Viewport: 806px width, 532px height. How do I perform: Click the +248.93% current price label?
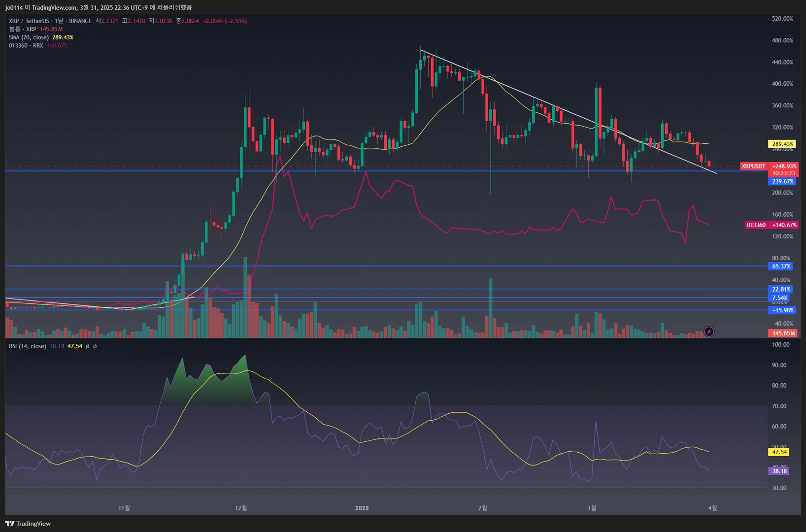[784, 166]
